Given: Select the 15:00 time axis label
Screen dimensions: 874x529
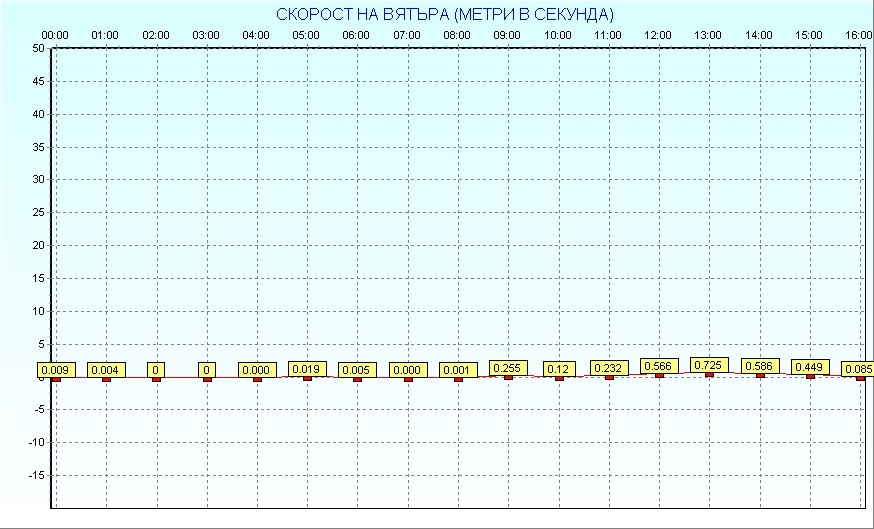Looking at the screenshot, I should click(809, 35).
